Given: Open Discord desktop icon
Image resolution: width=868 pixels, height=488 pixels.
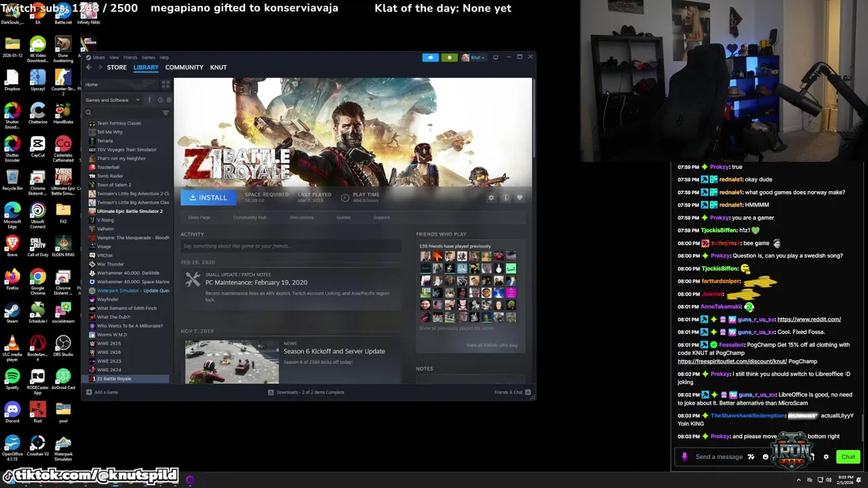Looking at the screenshot, I should tap(12, 412).
